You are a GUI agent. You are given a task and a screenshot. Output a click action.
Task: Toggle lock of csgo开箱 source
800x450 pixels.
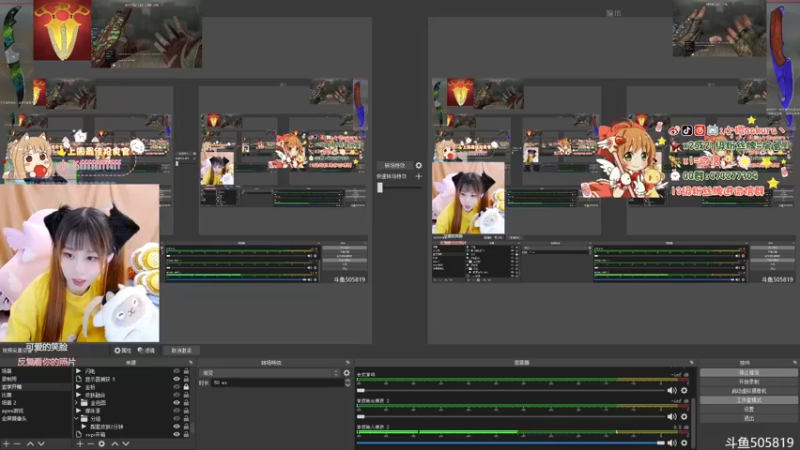[x=186, y=435]
